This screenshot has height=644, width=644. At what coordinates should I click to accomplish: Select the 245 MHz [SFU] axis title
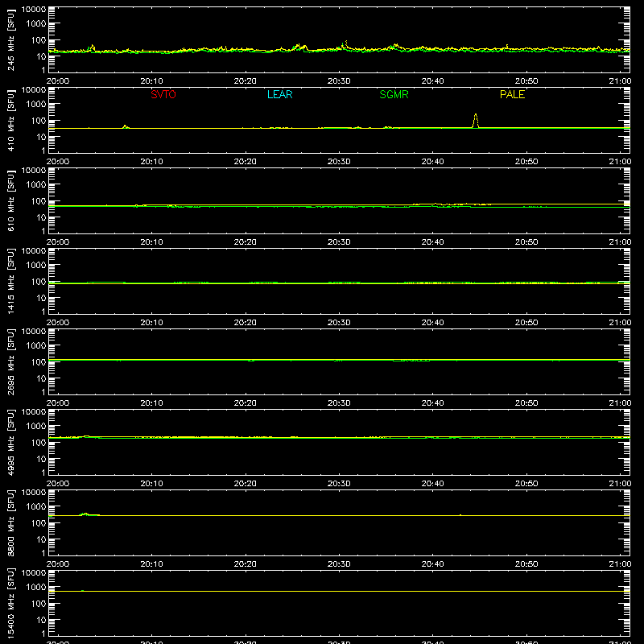tap(11, 39)
